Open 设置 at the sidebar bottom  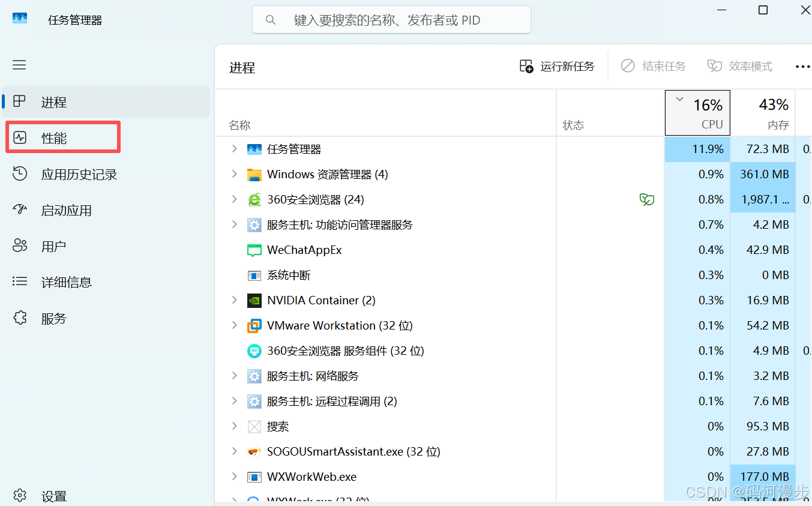click(x=106, y=496)
